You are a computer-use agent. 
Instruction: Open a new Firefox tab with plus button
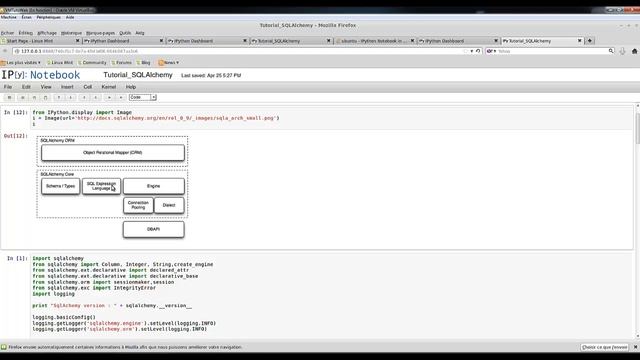click(590, 41)
